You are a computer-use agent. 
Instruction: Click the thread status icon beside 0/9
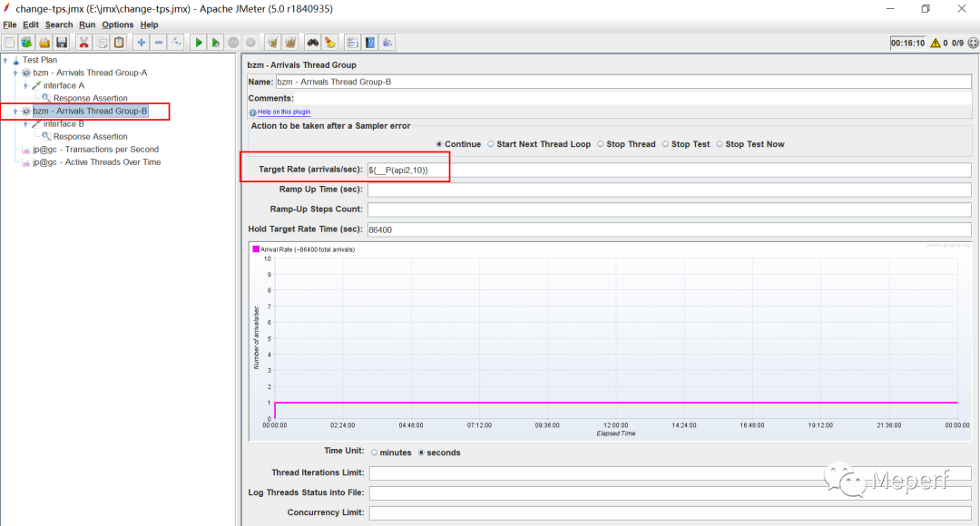coord(973,44)
